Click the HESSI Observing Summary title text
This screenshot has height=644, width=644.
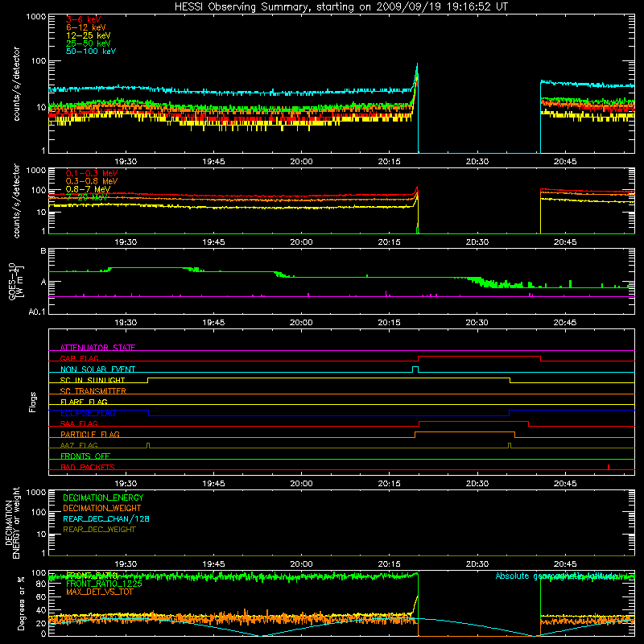[x=341, y=7]
